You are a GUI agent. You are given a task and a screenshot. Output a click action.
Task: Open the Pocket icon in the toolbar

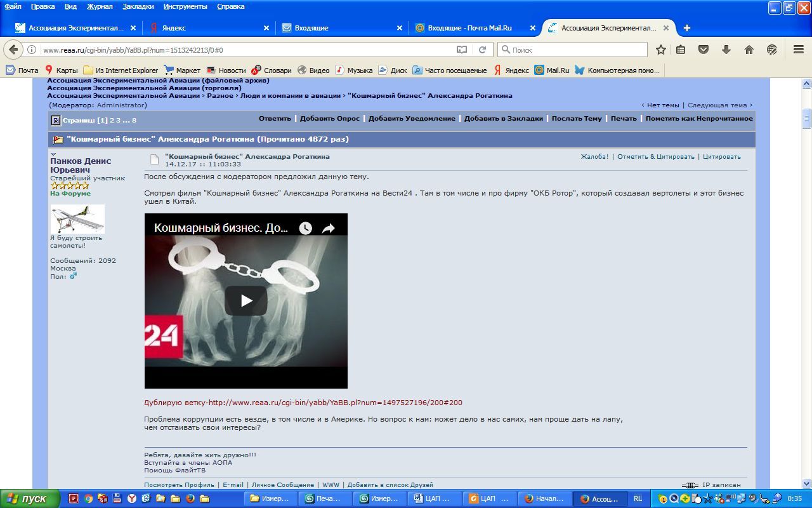click(704, 50)
